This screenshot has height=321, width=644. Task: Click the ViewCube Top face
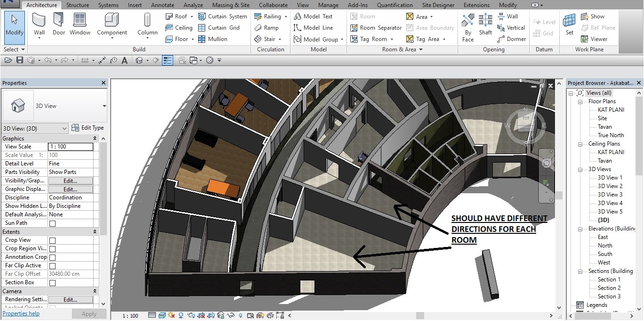tap(526, 119)
